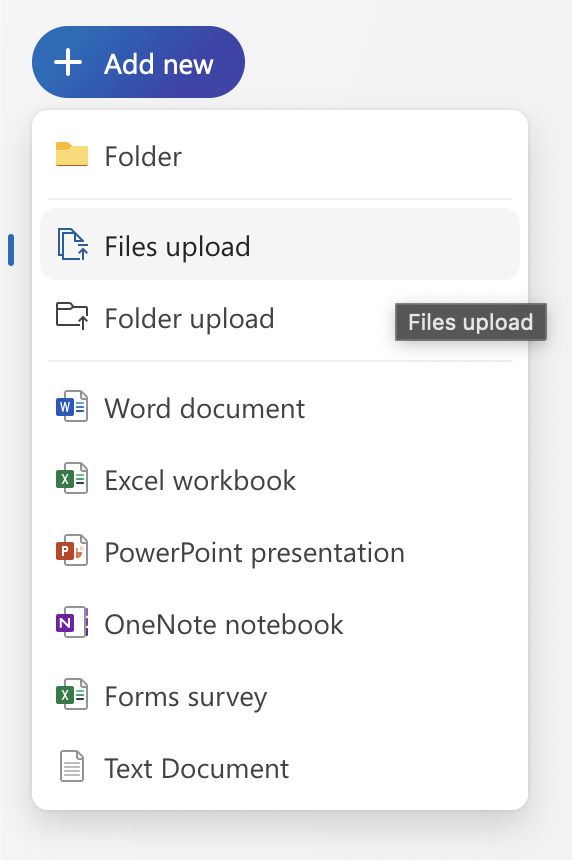Click the yellow Folder icon

(72, 154)
